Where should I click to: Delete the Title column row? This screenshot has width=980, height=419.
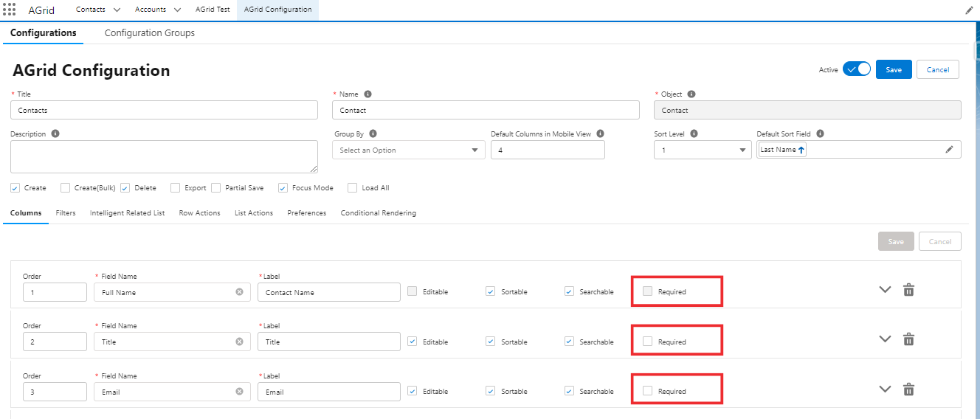[x=909, y=339]
